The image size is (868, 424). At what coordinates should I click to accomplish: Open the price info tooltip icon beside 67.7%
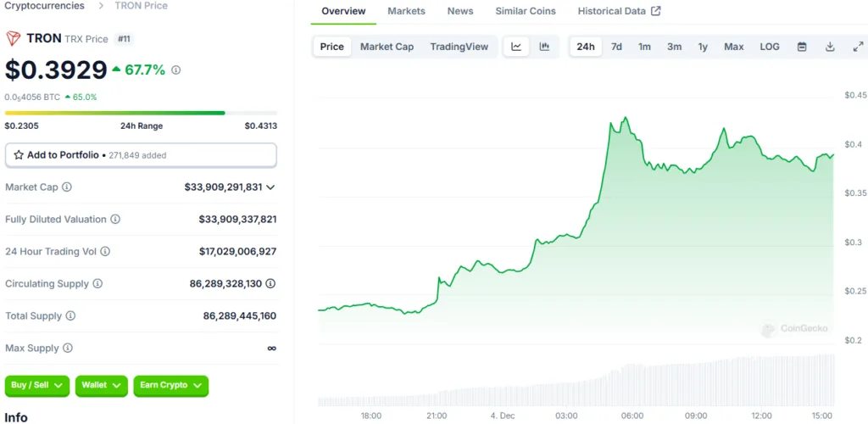(x=176, y=70)
